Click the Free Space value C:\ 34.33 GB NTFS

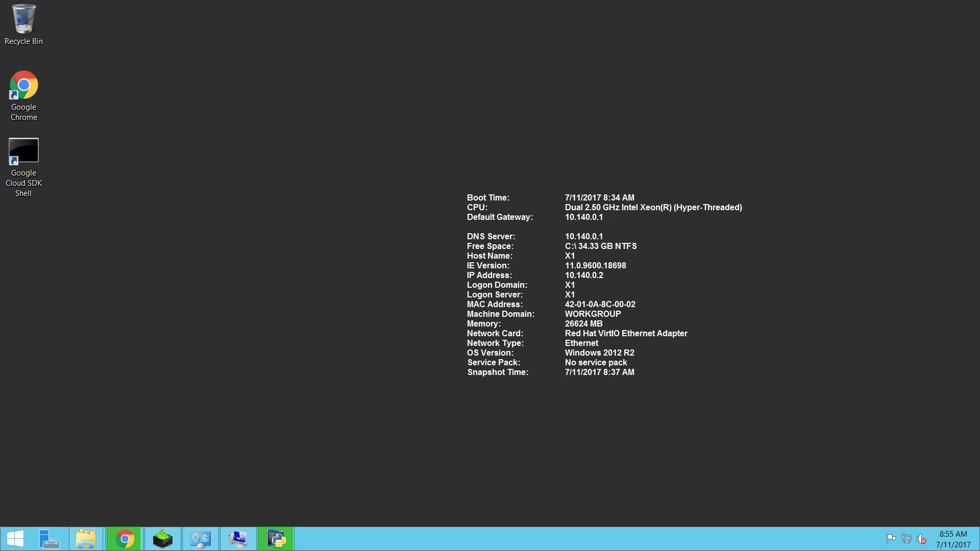(x=601, y=246)
